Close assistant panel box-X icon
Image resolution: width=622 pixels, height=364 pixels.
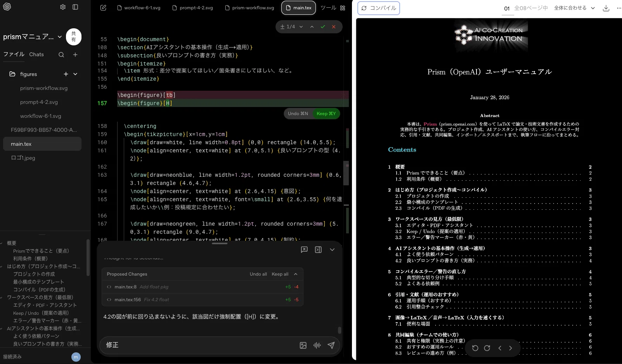coord(304,250)
